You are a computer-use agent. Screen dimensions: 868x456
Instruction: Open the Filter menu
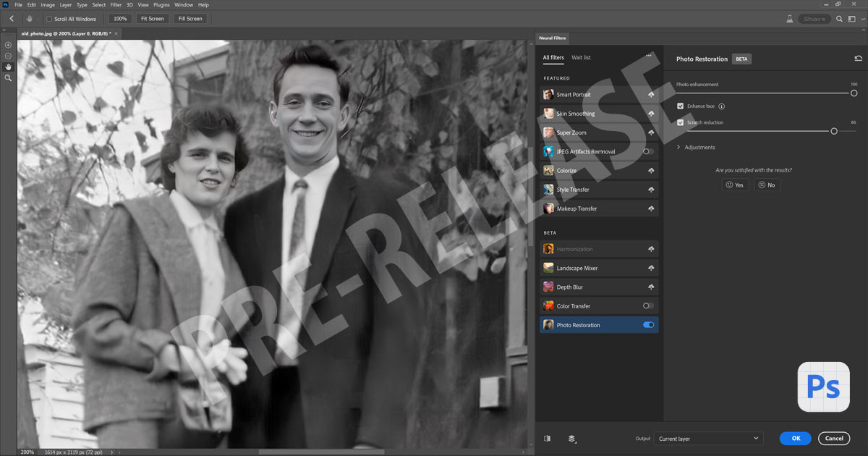pyautogui.click(x=115, y=4)
